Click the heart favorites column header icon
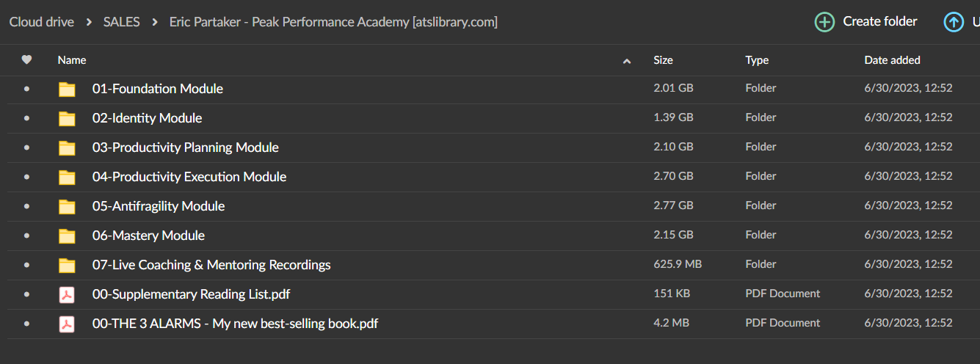 [27, 60]
